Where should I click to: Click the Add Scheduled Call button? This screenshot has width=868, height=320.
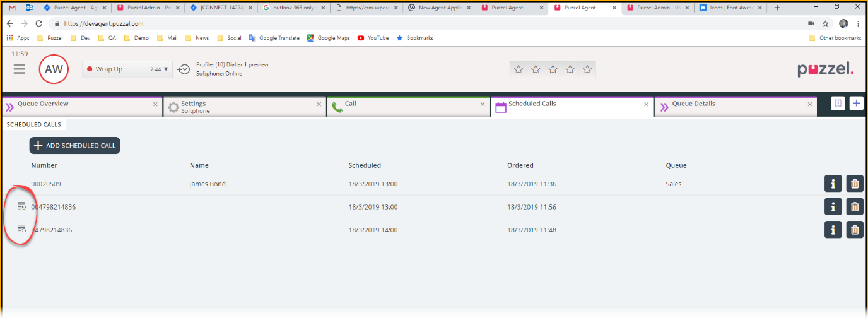(74, 146)
